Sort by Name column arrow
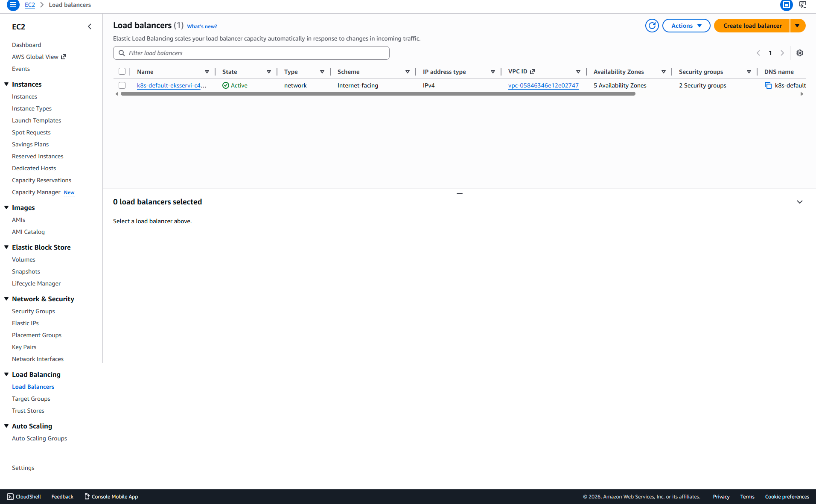The image size is (816, 504). 207,72
